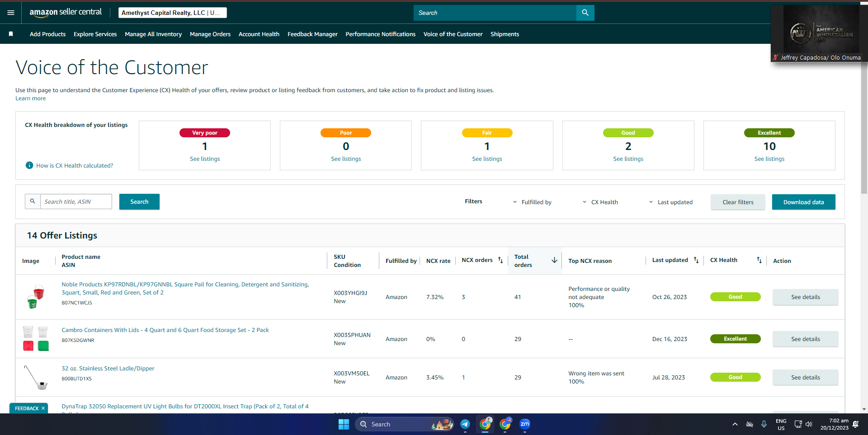868x435 pixels.
Task: See details for Stainless Steel Ladle
Action: point(805,378)
